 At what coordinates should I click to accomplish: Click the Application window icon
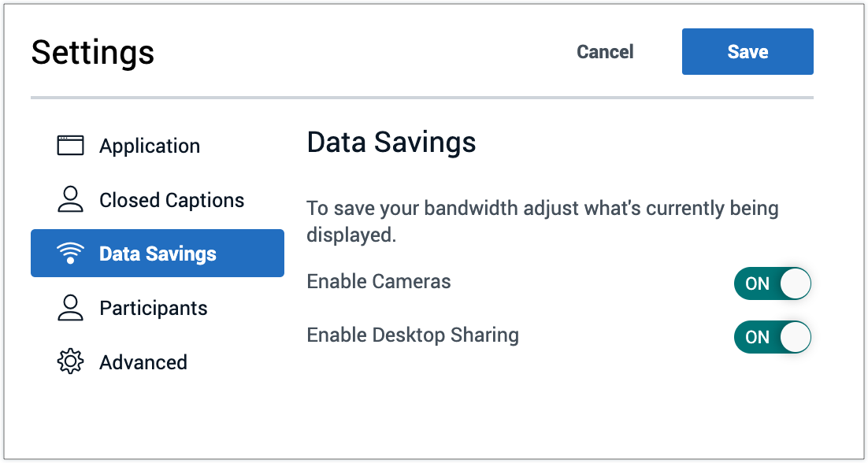[x=70, y=146]
